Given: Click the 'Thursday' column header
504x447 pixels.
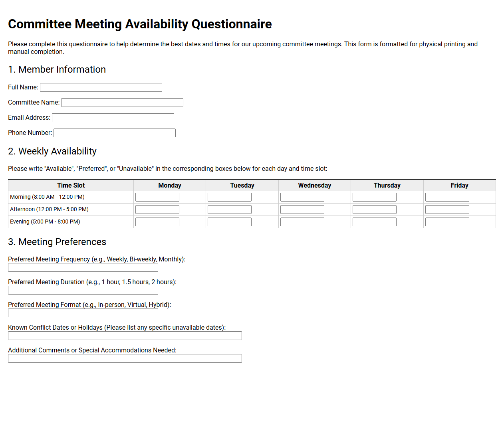Looking at the screenshot, I should [x=387, y=185].
